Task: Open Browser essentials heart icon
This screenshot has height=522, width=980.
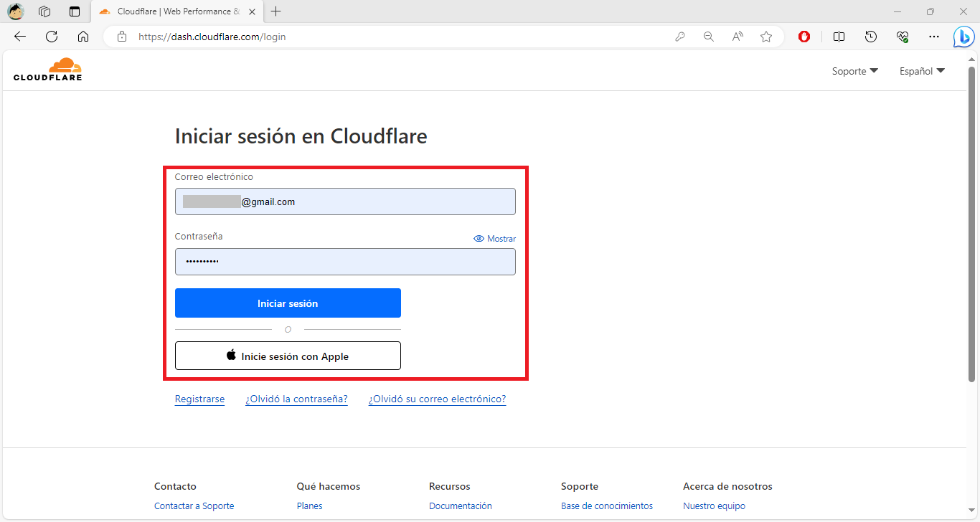Action: click(x=903, y=37)
